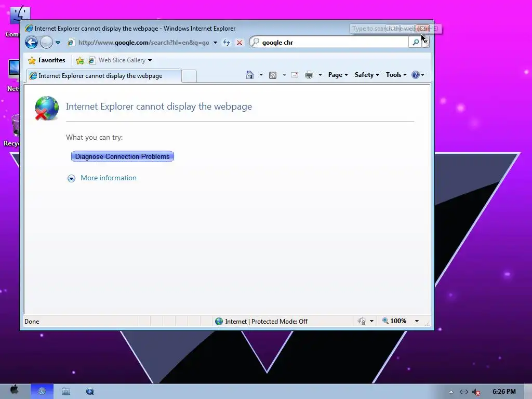532x399 pixels.
Task: Click the address bar URL field
Action: [x=143, y=43]
